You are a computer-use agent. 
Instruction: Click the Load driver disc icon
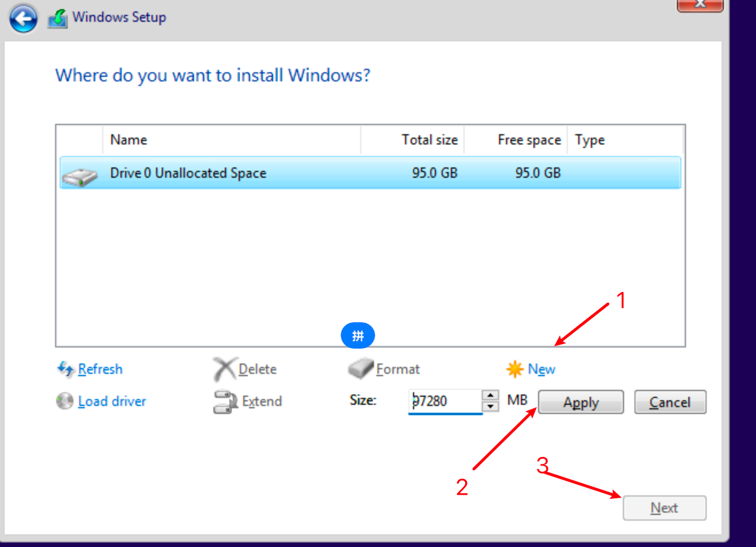tap(65, 401)
